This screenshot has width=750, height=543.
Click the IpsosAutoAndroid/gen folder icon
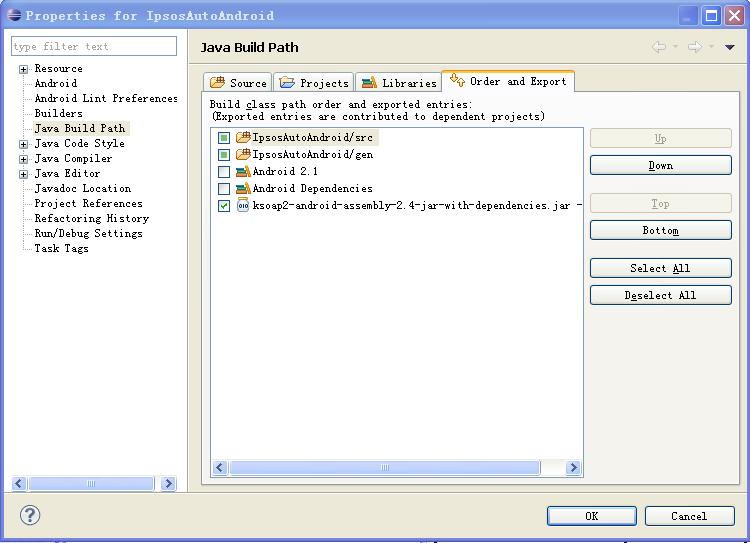pyautogui.click(x=243, y=154)
